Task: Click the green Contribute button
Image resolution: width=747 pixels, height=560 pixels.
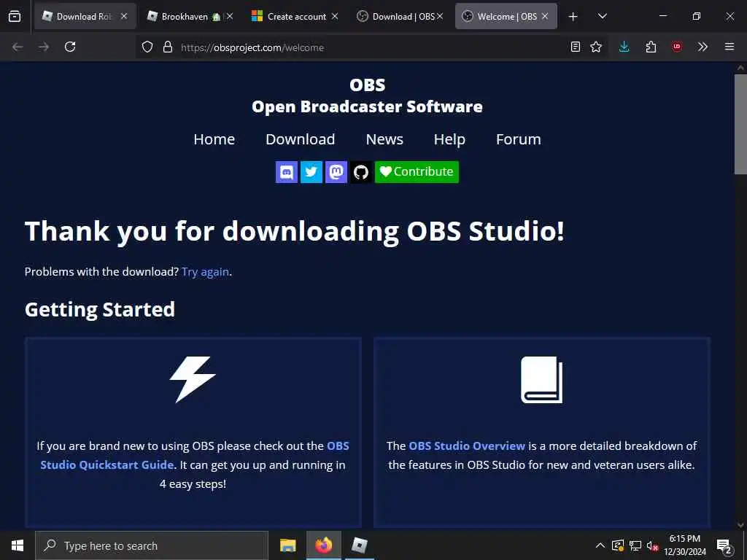Action: [x=417, y=172]
